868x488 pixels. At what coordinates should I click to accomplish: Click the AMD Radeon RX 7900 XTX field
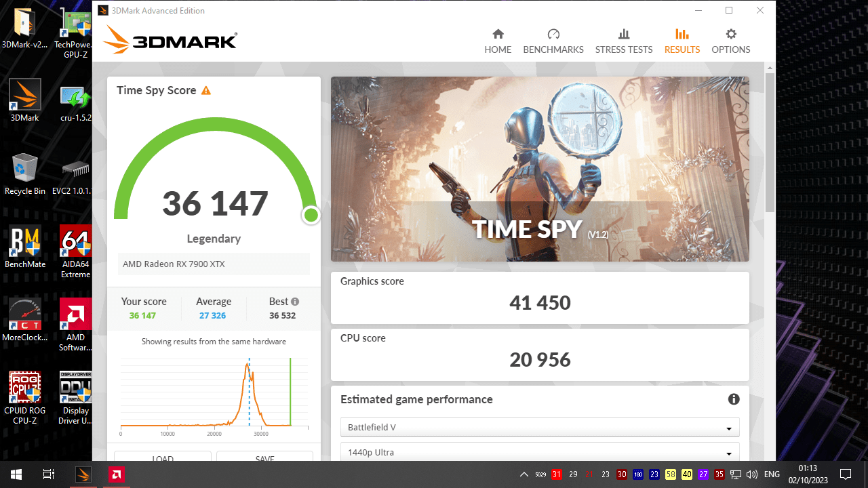click(x=214, y=264)
